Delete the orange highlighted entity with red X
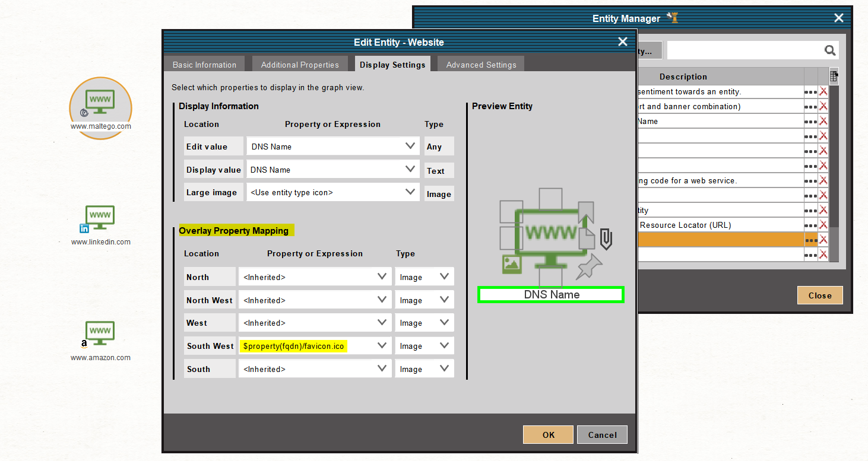 tap(823, 240)
